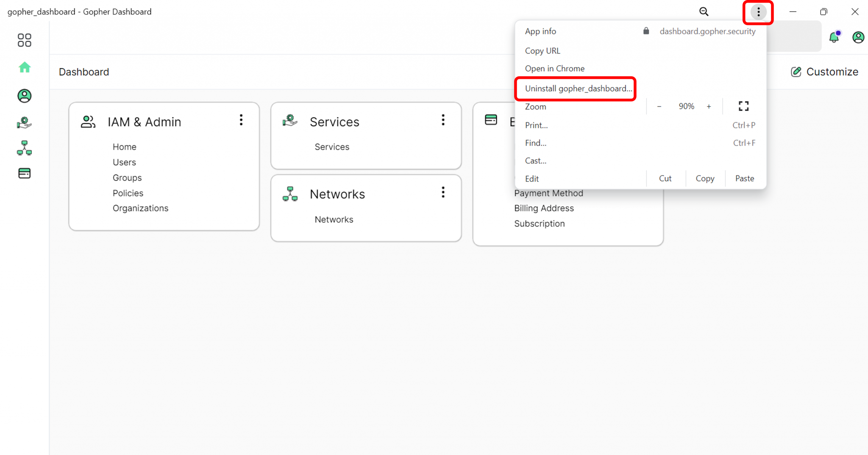Open the apps grid icon in sidebar
The height and width of the screenshot is (455, 868).
pos(24,40)
